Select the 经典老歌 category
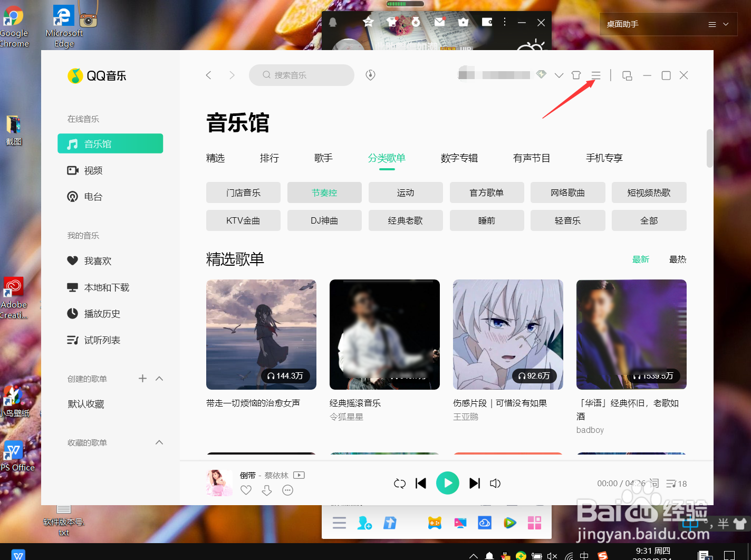The image size is (751, 560). (406, 220)
